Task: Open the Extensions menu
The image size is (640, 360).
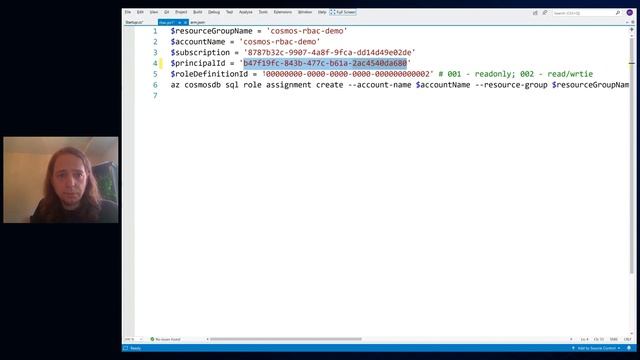Action: [x=282, y=12]
